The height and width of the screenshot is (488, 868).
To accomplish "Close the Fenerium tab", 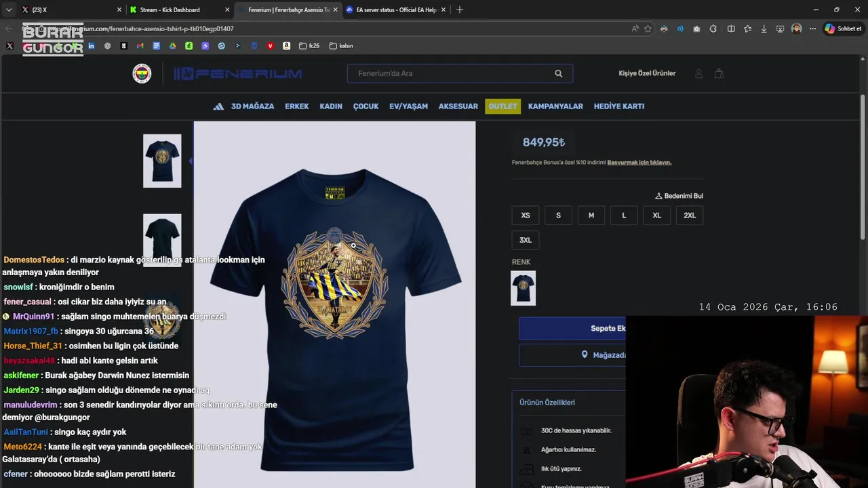I will (x=336, y=10).
